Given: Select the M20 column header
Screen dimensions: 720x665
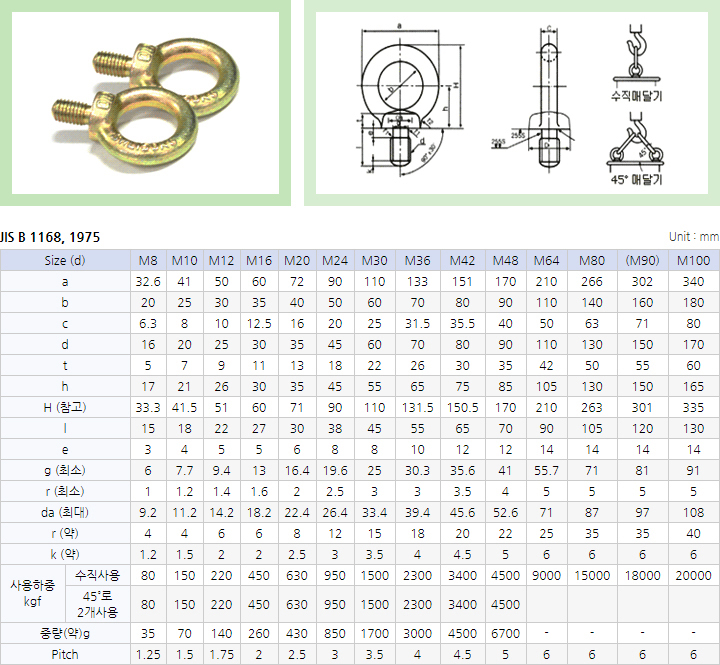Looking at the screenshot, I should coord(297,260).
